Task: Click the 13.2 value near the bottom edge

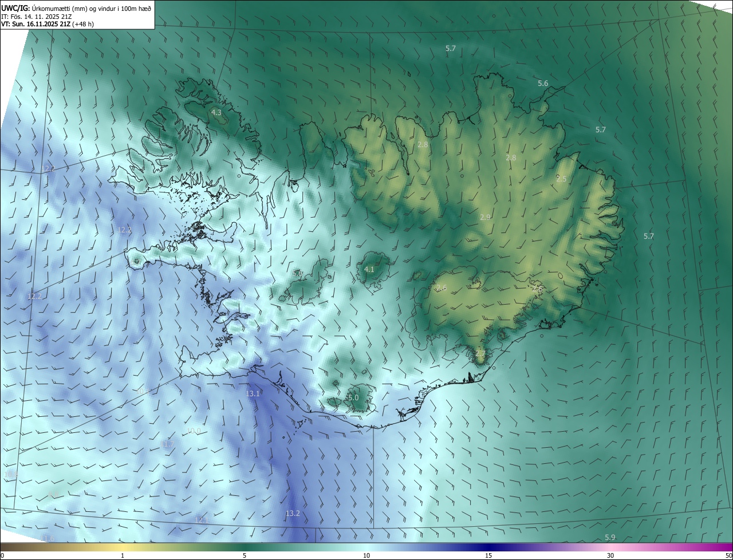Action: [x=293, y=513]
